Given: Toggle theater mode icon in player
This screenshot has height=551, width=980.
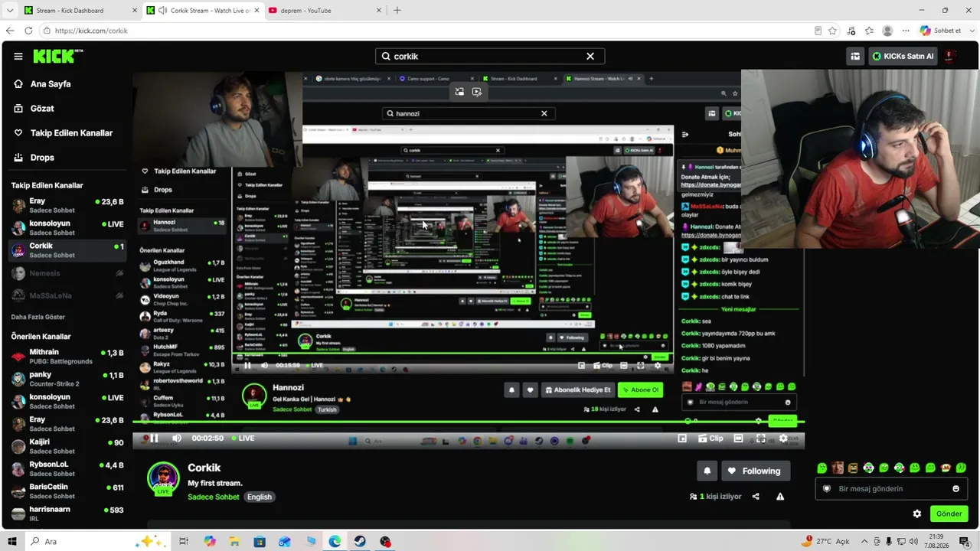Looking at the screenshot, I should 738,439.
